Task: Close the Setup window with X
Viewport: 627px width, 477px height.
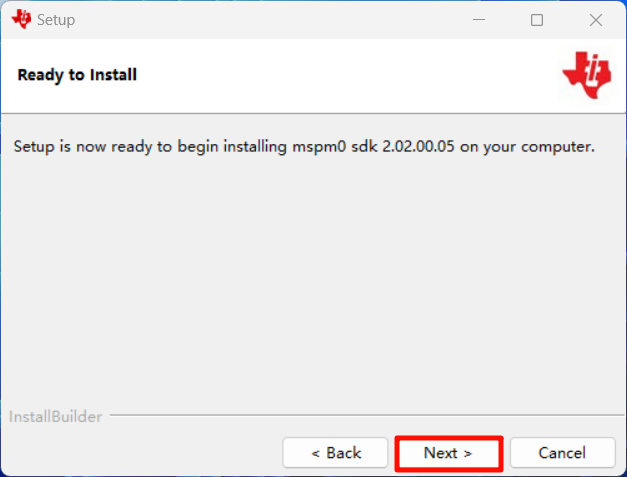Action: 596,20
